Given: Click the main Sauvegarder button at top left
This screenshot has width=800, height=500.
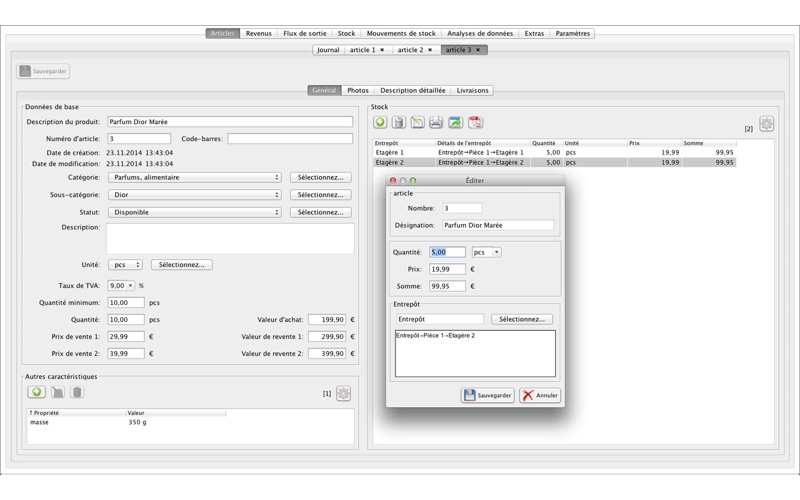Looking at the screenshot, I should [x=43, y=71].
